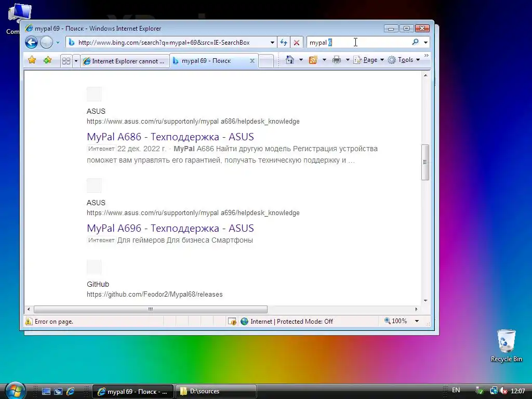Expand the Feeds dropdown arrow

(324, 60)
